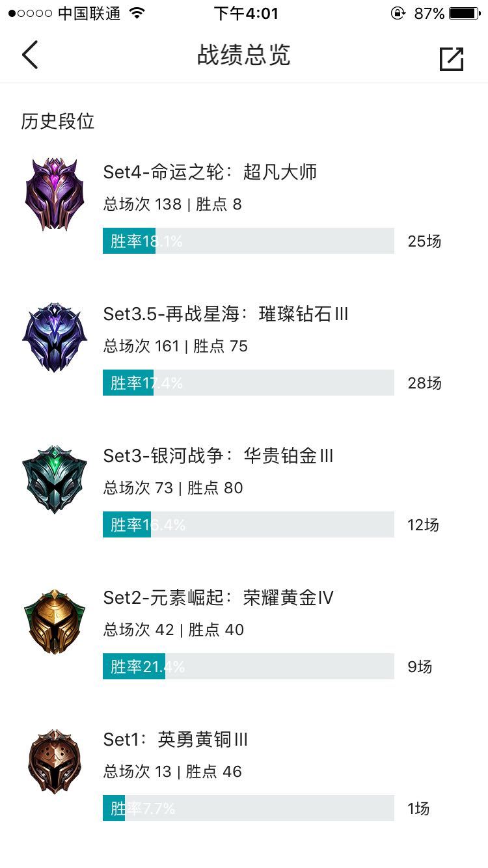Open the Set4-命运之轮 超凡大师 entry
Screen dimensions: 488x868
pos(210,172)
